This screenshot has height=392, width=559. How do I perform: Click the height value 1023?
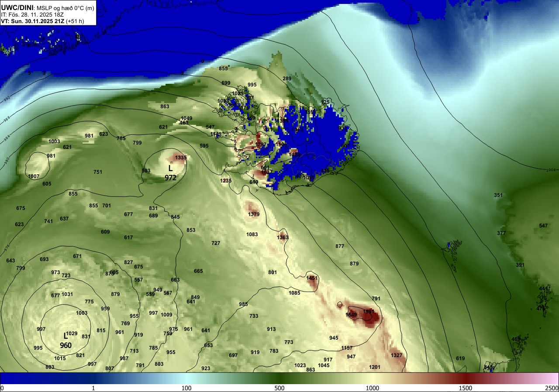300,365
